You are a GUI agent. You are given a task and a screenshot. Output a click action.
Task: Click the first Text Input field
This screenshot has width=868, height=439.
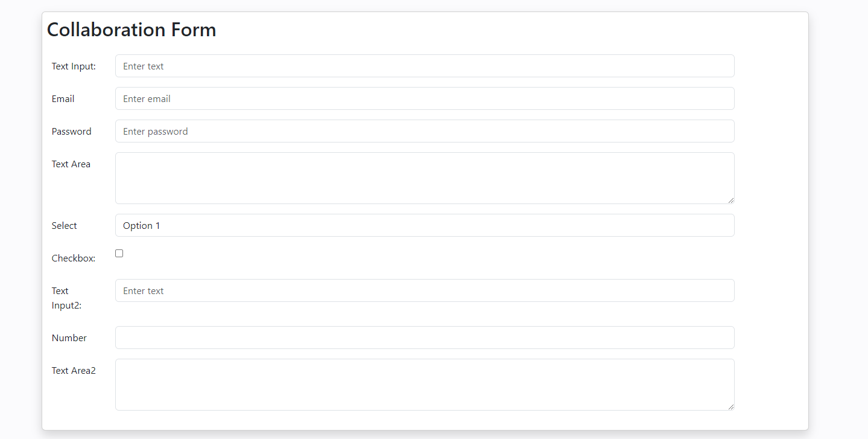(x=424, y=66)
